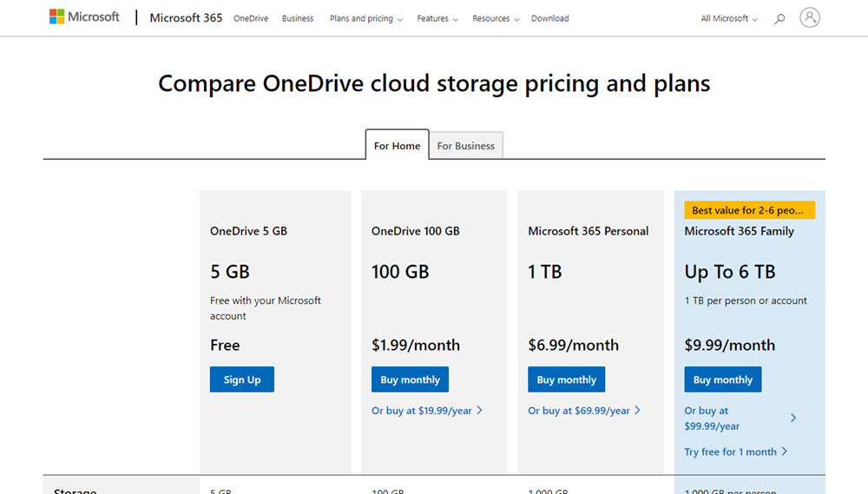Switch to the For Business tab
The image size is (868, 494).
tap(465, 146)
